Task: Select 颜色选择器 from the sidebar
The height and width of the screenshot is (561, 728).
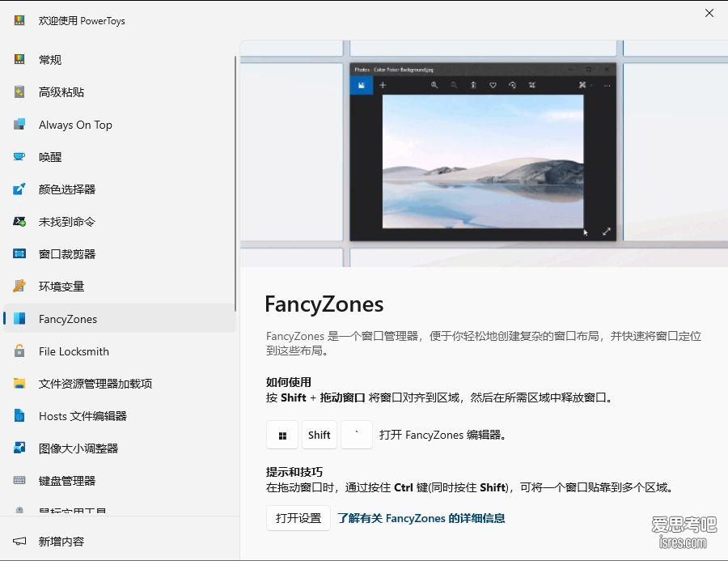Action: (x=120, y=189)
